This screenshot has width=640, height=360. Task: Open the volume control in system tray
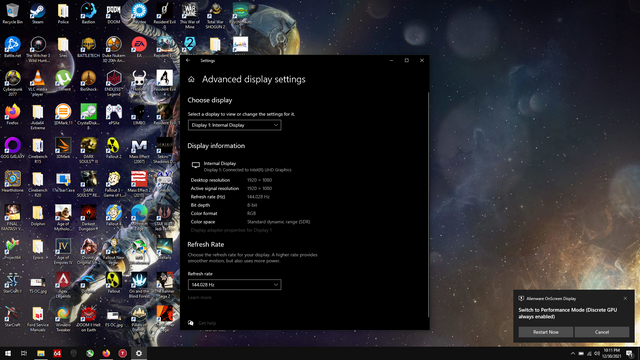[x=596, y=353]
